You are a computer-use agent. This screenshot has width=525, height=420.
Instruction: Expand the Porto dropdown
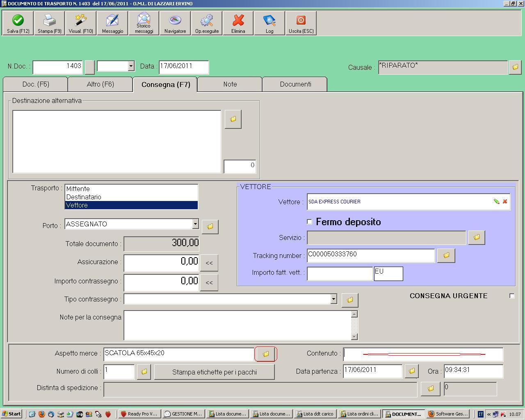click(195, 224)
